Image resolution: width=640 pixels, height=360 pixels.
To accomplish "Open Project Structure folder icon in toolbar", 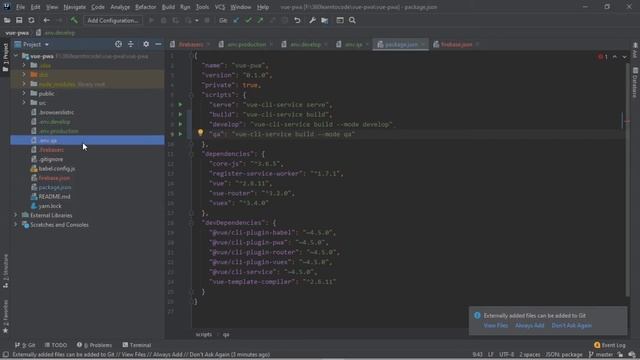I will pyautogui.click(x=324, y=20).
